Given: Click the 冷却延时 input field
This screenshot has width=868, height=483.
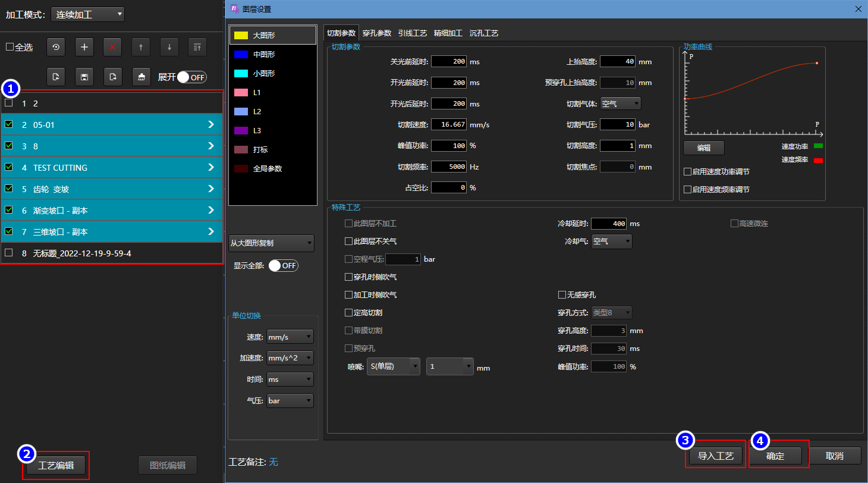Looking at the screenshot, I should tap(609, 224).
